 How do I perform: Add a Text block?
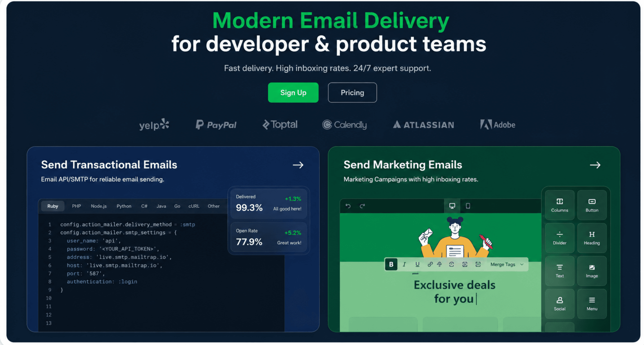pyautogui.click(x=559, y=271)
